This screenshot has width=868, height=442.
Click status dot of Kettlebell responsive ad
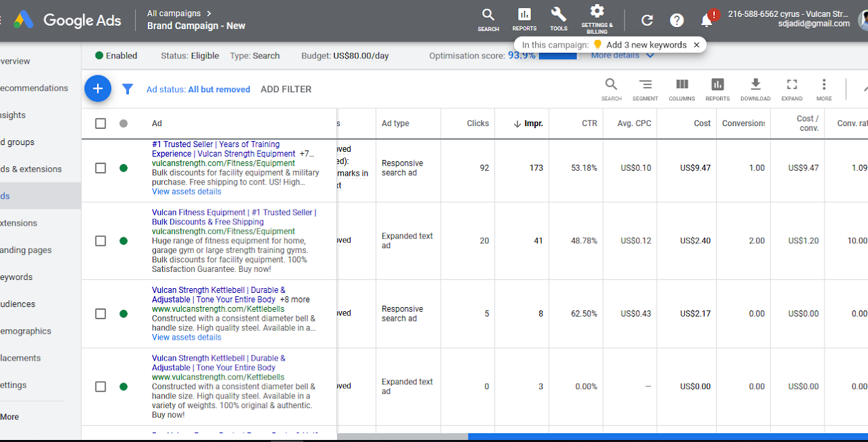(x=123, y=314)
